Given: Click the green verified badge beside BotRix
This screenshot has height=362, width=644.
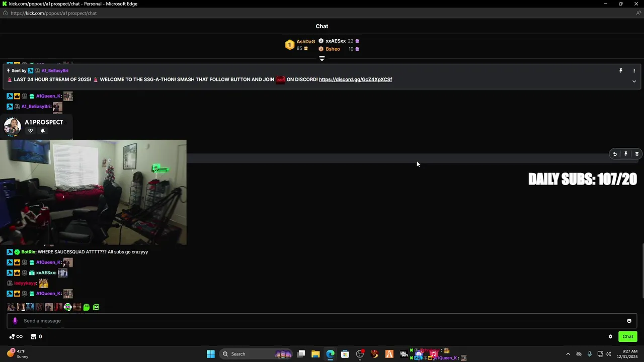Looking at the screenshot, I should pos(17,252).
